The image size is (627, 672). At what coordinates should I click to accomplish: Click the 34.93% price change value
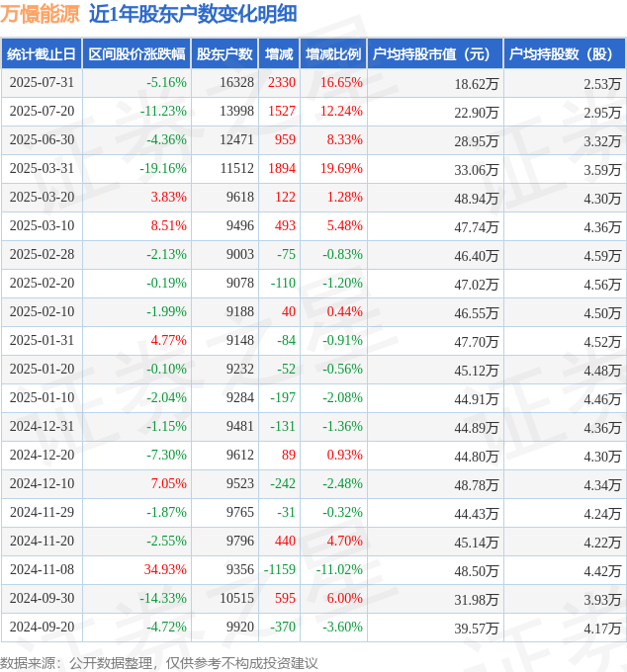(165, 570)
